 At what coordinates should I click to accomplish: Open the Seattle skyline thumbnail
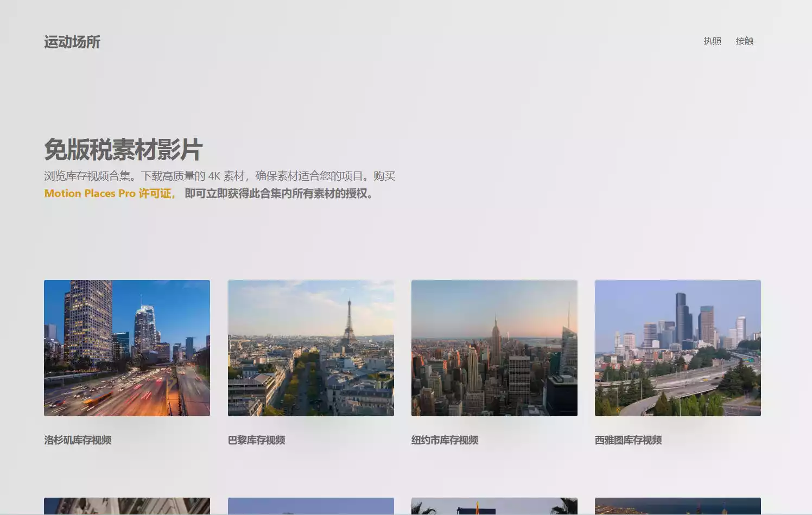[678, 348]
